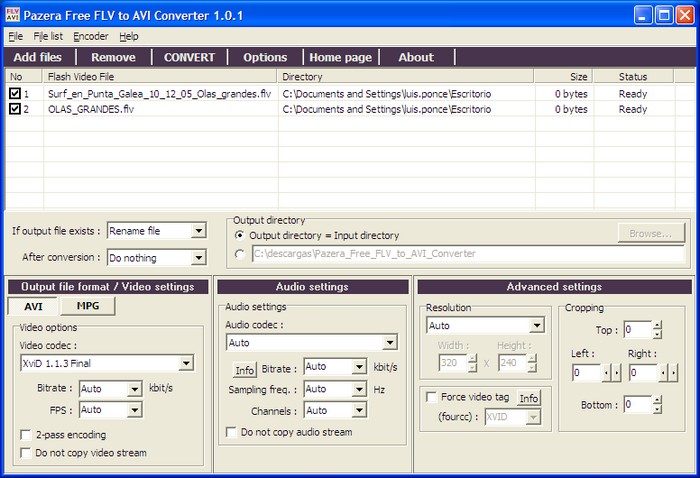Open the Home page toolbar item
The image size is (700, 478).
click(339, 57)
